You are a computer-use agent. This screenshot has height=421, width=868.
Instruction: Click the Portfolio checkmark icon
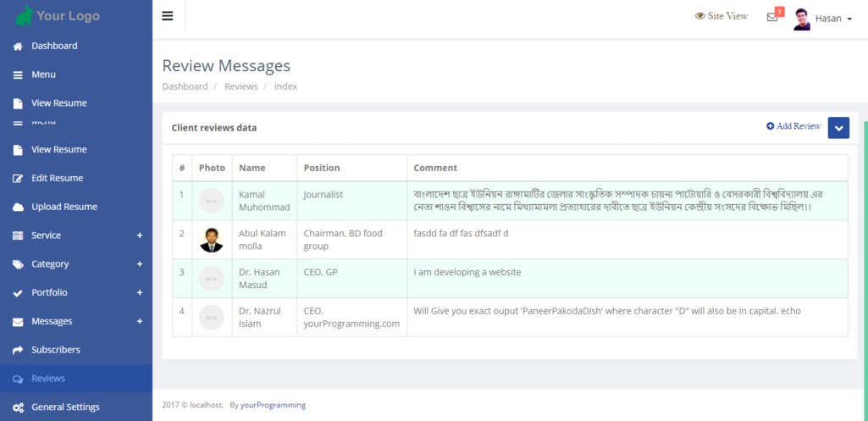18,293
